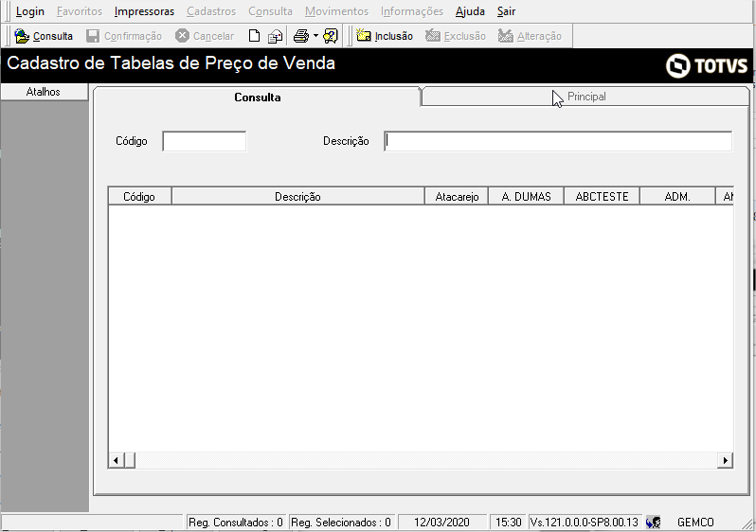
Task: Click the Alteração toolbar button
Action: click(530, 36)
